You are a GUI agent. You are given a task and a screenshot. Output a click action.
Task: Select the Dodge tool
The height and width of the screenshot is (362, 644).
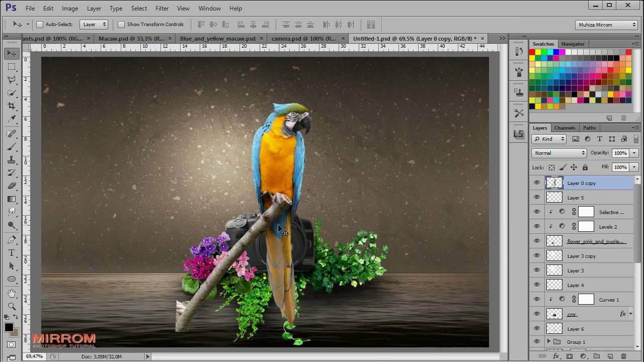coord(12,225)
